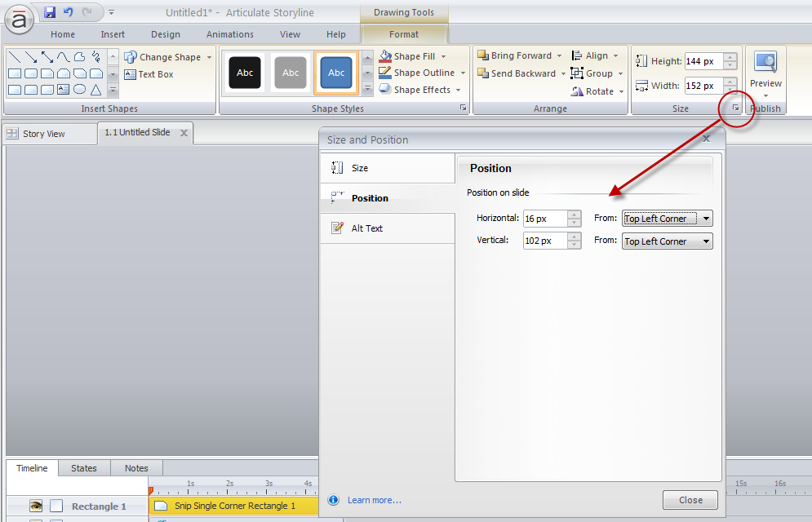The height and width of the screenshot is (522, 812).
Task: Select the straight Line shape
Action: (15, 57)
